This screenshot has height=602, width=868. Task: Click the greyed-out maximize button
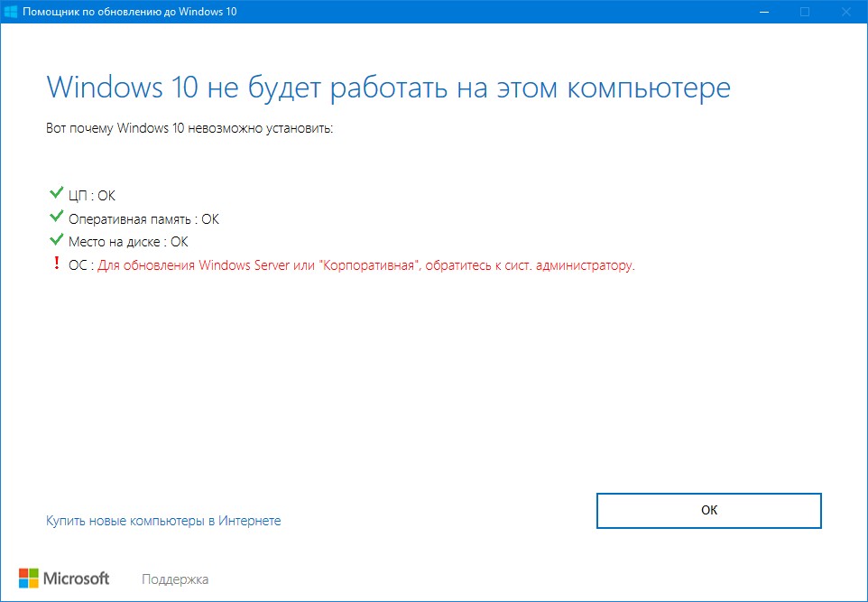pyautogui.click(x=804, y=12)
